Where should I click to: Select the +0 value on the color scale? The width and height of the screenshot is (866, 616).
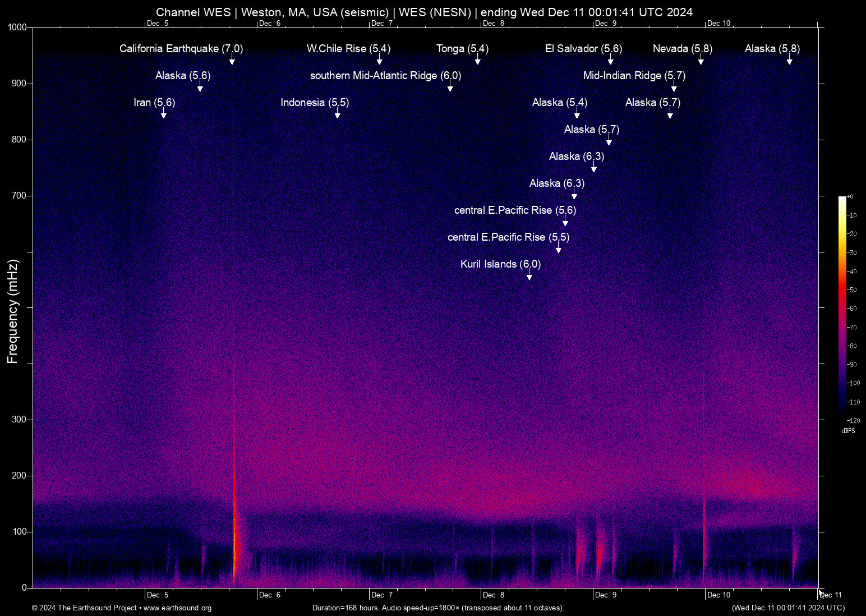pyautogui.click(x=850, y=197)
